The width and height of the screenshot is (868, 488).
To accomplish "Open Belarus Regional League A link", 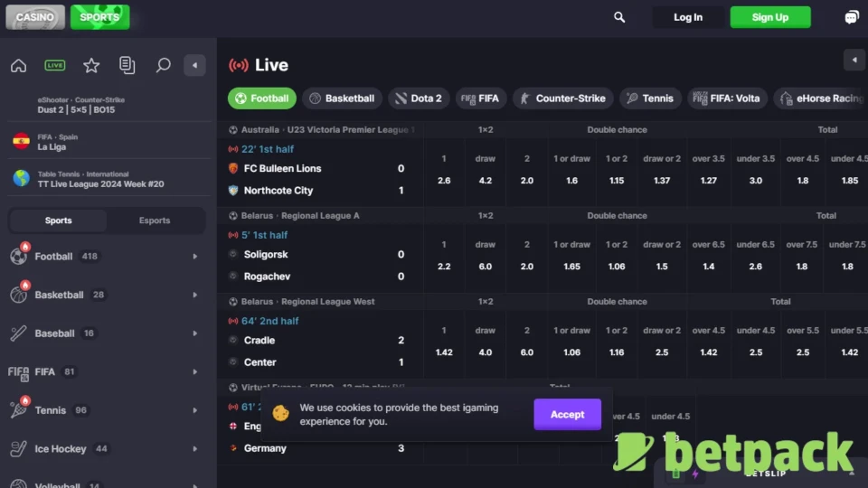I will 300,215.
